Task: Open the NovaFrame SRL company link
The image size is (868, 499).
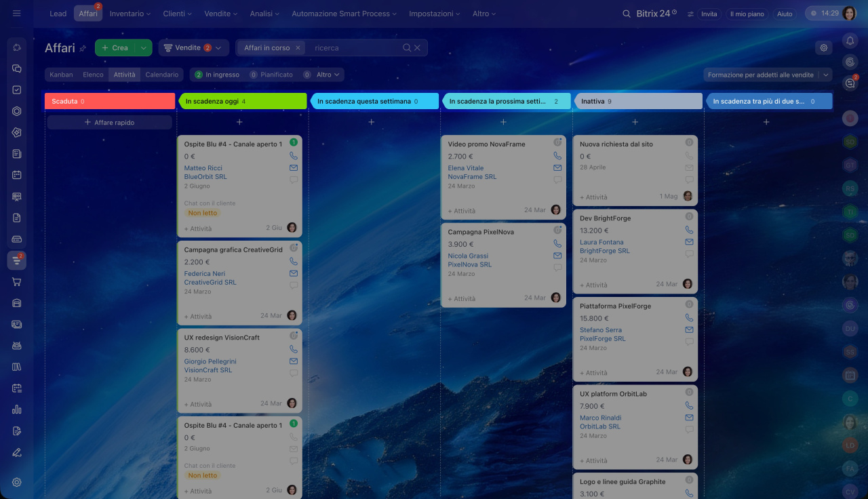Action: click(472, 177)
